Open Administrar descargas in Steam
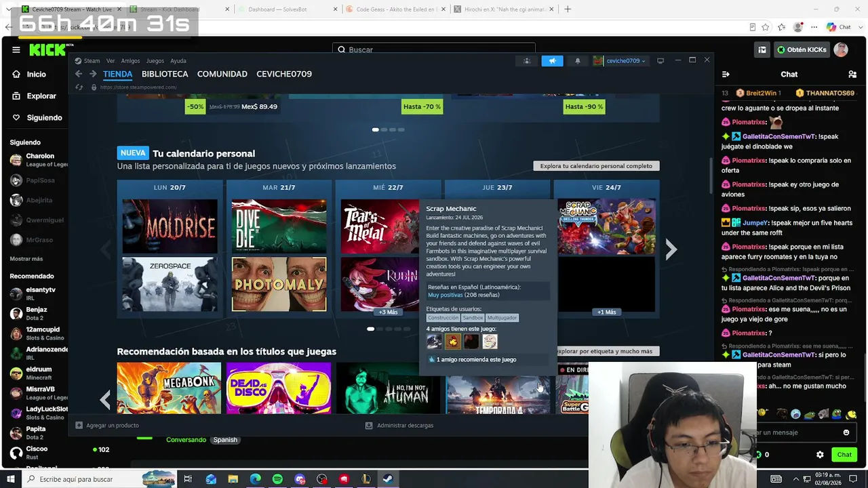The image size is (868, 488). (x=399, y=426)
